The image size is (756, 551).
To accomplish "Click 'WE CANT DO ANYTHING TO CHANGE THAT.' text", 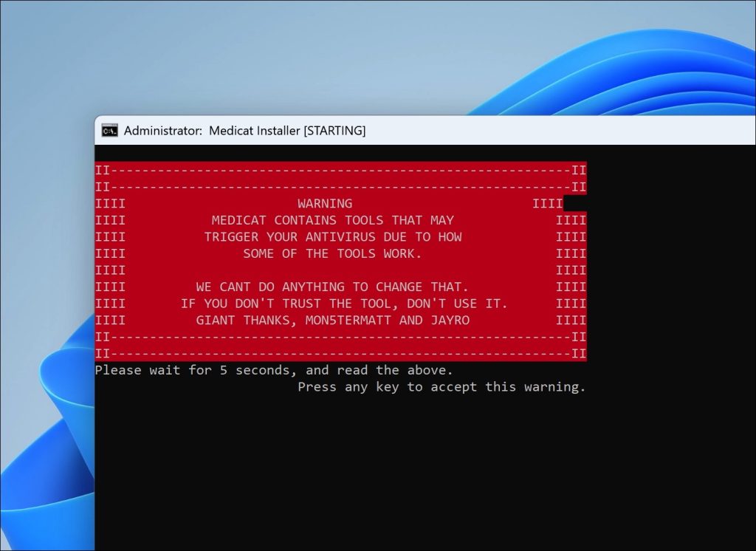I will tap(332, 287).
